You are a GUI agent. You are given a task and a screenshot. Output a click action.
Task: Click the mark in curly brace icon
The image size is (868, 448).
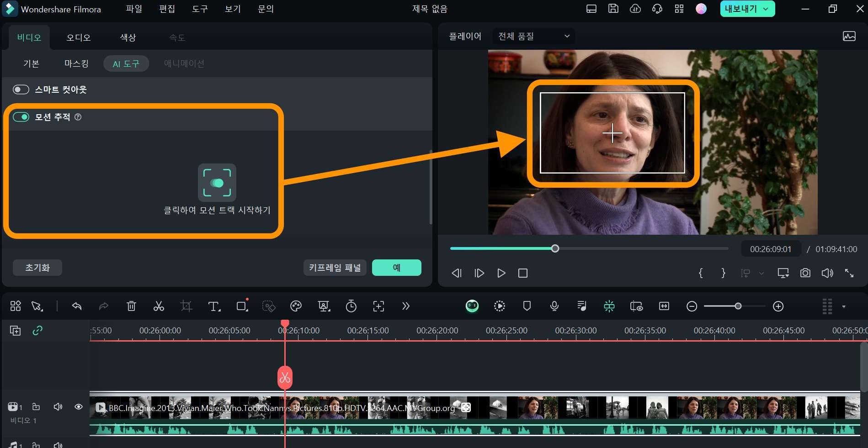pos(701,273)
